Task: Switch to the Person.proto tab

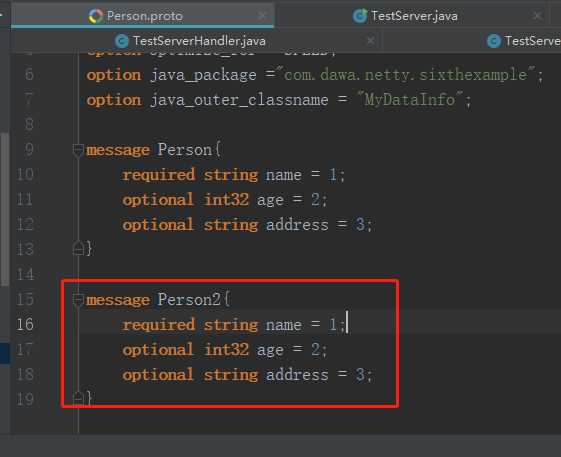Action: tap(143, 16)
